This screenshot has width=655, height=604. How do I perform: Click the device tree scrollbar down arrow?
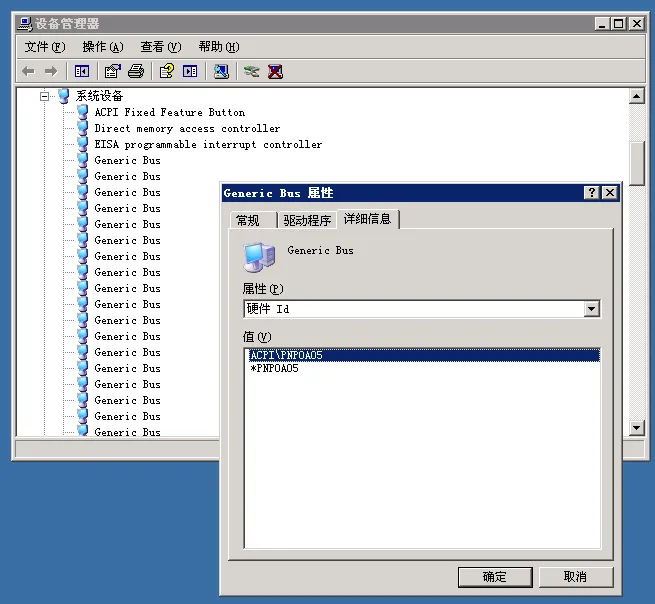636,428
